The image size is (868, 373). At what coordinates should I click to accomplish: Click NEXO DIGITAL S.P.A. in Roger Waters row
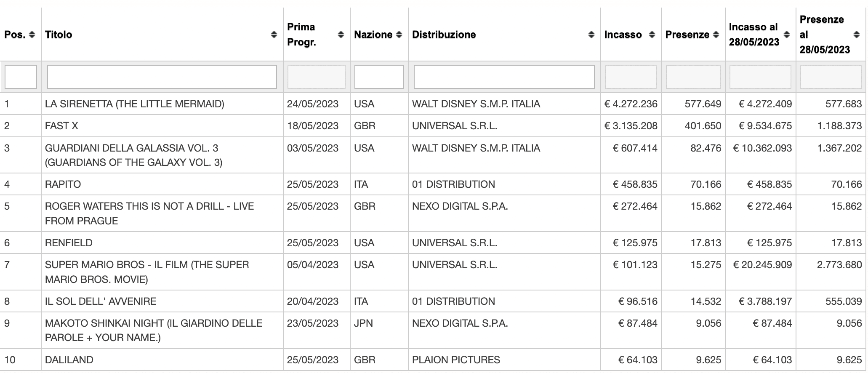pos(460,206)
